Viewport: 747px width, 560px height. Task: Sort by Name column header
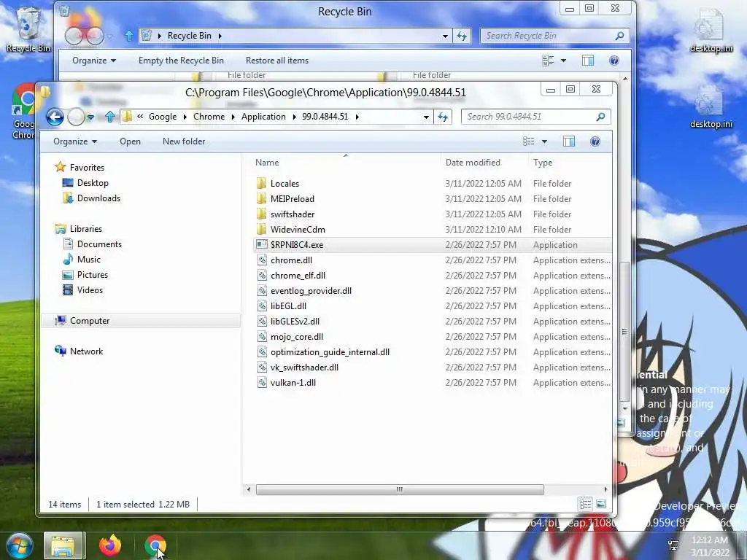pyautogui.click(x=267, y=163)
